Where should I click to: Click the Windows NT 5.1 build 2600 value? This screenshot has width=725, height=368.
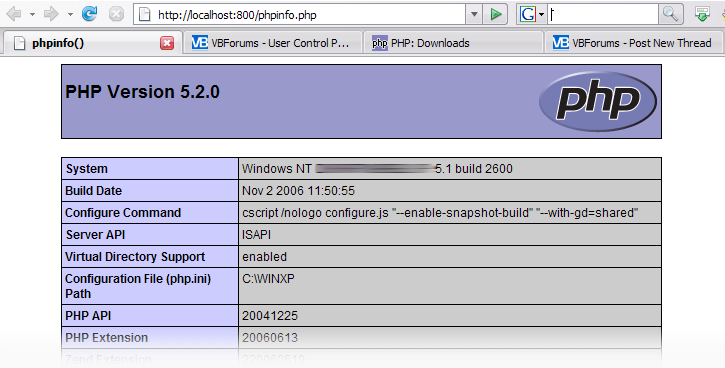(x=377, y=169)
